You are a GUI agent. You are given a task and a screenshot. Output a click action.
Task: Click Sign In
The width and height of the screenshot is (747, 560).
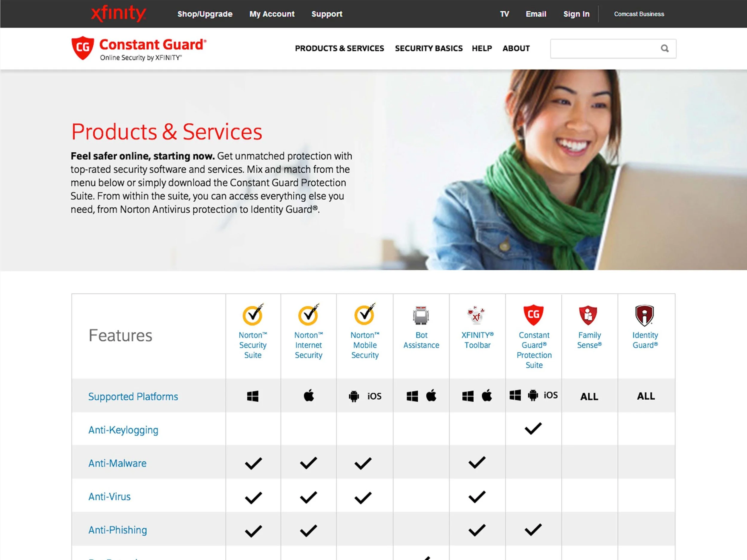(x=576, y=14)
